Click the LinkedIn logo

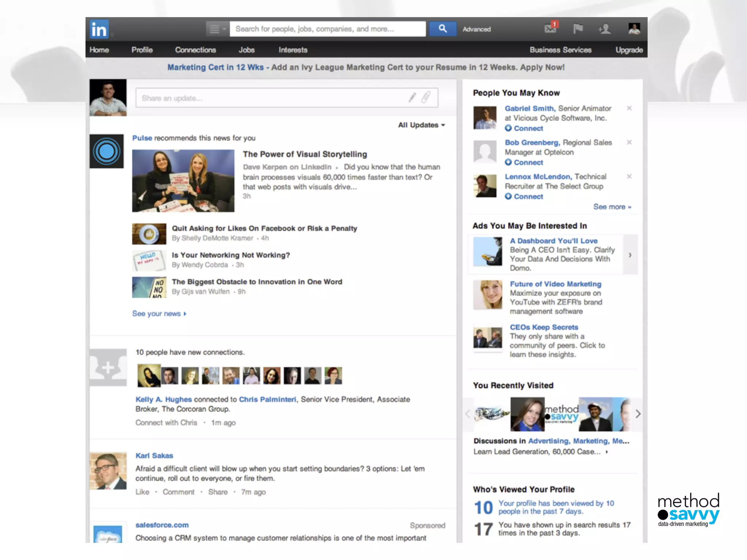pos(99,29)
